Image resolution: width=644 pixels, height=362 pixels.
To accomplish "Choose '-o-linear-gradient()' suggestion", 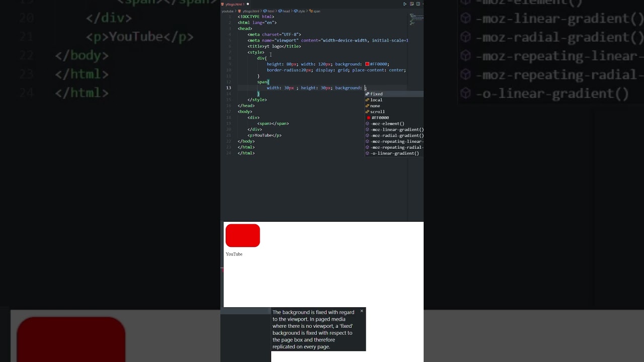I will click(394, 153).
